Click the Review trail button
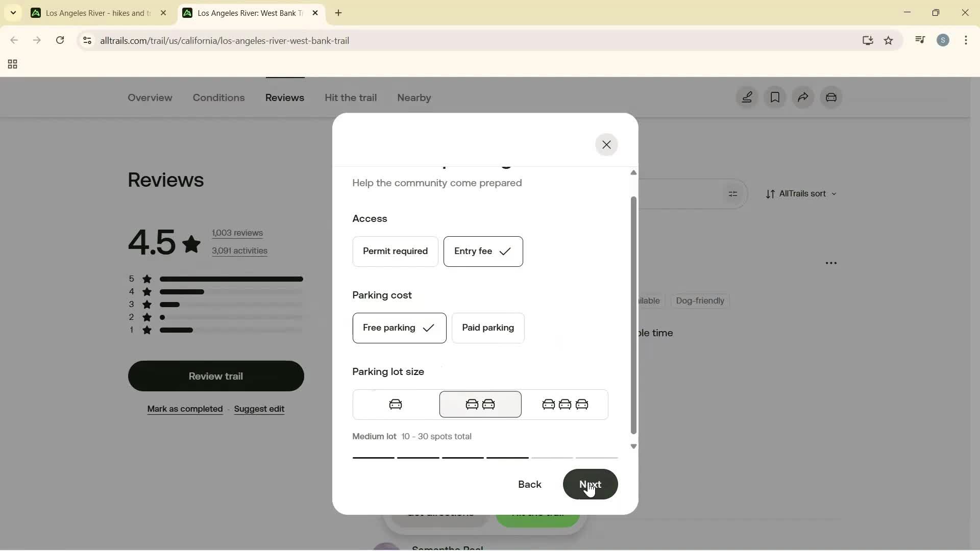This screenshot has height=551, width=980. [216, 376]
